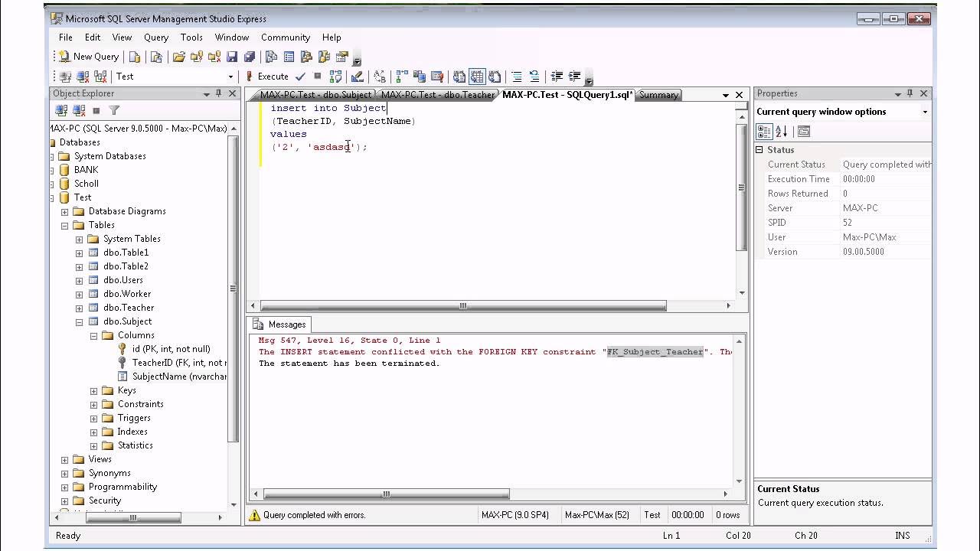Click 'Query completed with errors.' status text

(x=314, y=515)
